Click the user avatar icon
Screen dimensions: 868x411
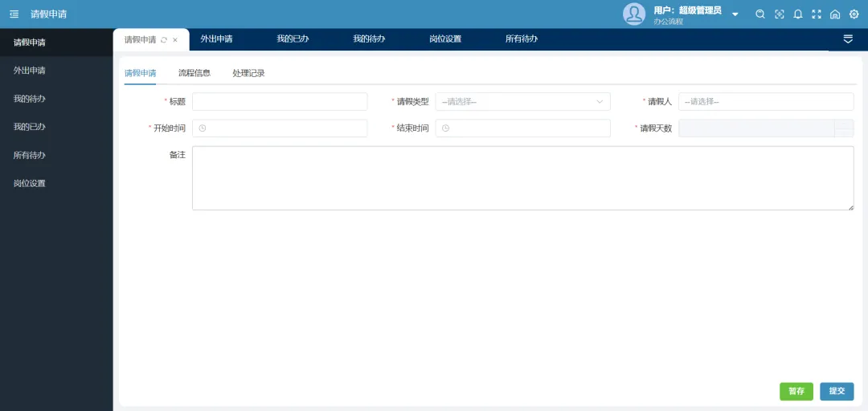click(634, 14)
